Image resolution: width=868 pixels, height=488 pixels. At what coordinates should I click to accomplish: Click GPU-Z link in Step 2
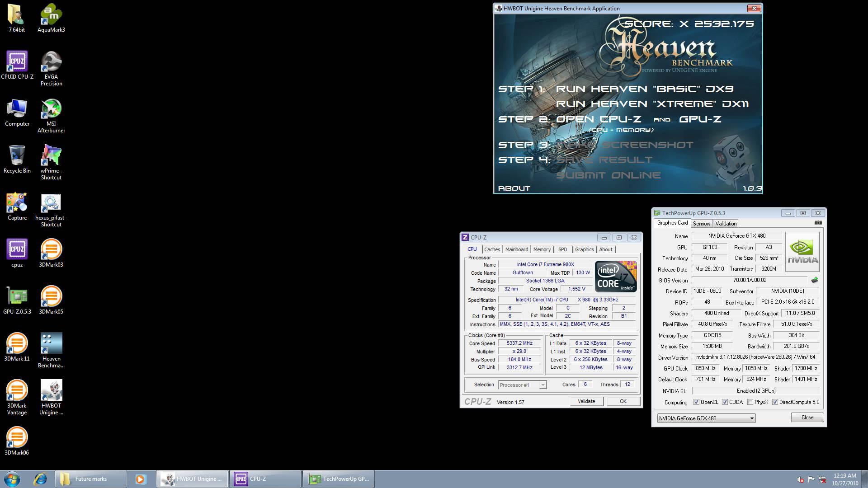[700, 119]
